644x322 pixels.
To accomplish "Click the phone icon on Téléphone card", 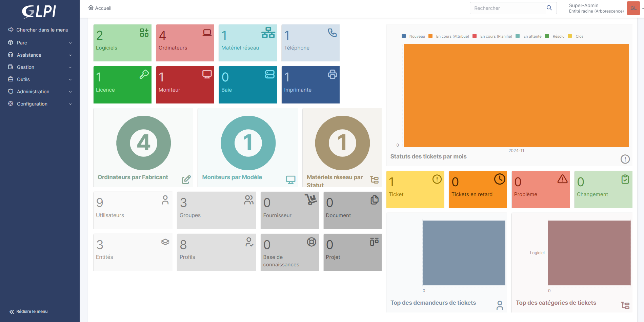I will click(332, 33).
